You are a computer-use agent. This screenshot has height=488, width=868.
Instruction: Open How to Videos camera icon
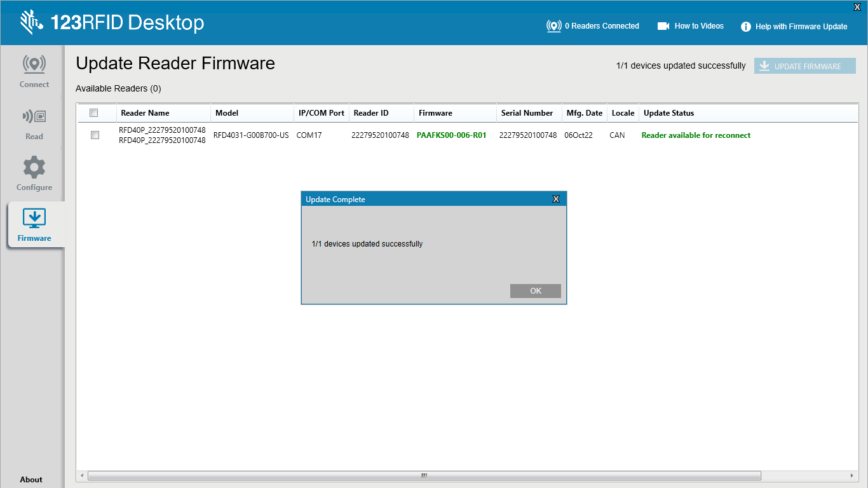[663, 26]
